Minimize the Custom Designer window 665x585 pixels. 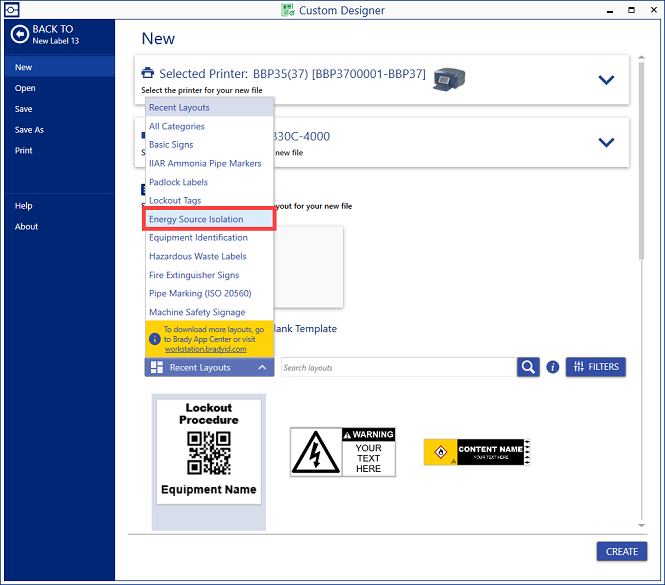pyautogui.click(x=610, y=10)
